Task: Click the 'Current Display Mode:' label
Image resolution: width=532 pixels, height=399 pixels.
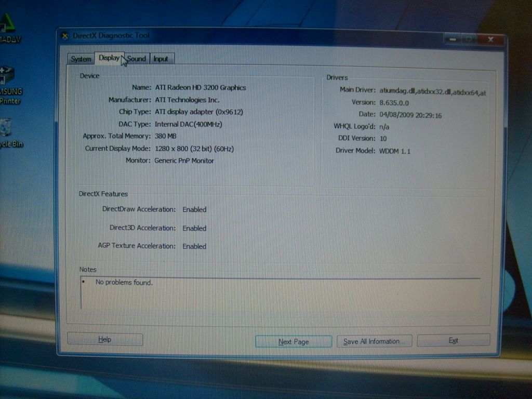Action: pos(118,148)
